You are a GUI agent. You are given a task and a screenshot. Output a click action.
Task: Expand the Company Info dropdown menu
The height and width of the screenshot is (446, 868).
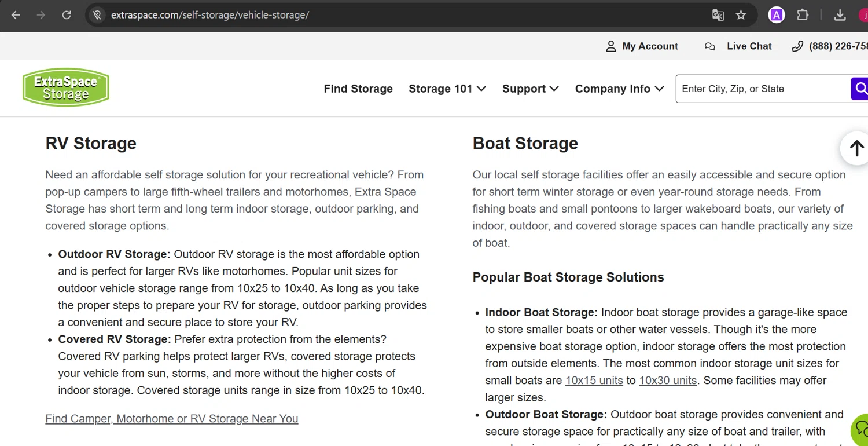click(x=619, y=89)
